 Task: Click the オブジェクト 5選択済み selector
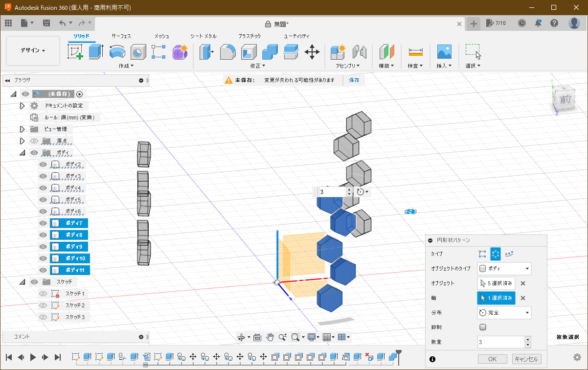click(x=496, y=283)
